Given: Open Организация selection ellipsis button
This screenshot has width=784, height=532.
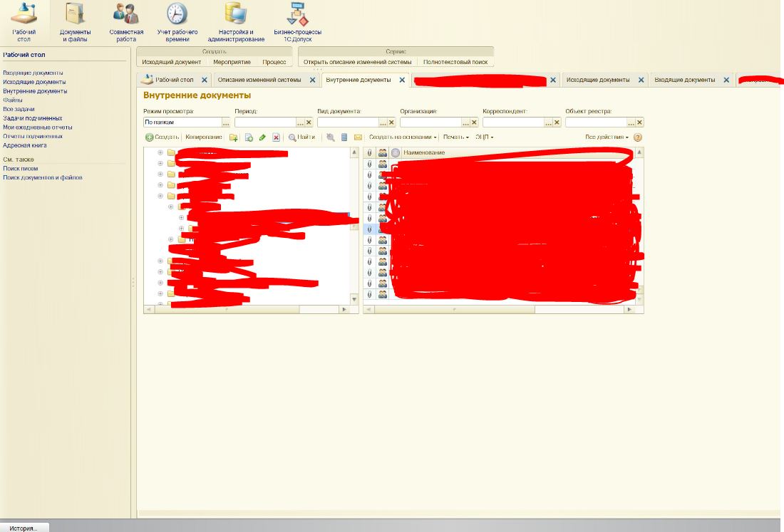Looking at the screenshot, I should [x=465, y=122].
